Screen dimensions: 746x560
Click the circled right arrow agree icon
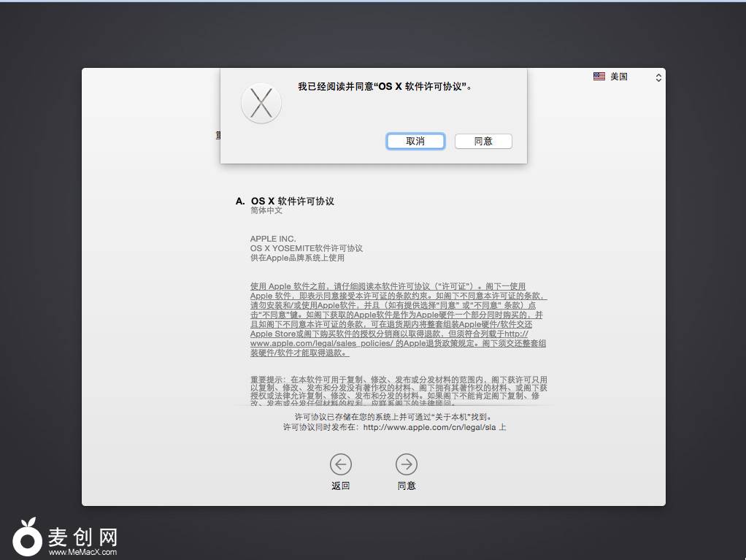[407, 464]
